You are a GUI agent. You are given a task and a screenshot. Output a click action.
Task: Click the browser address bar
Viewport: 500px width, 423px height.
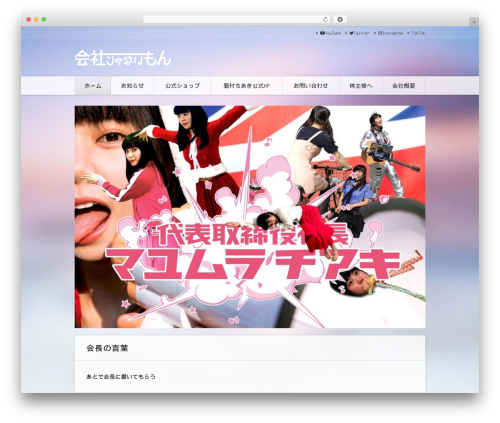tap(237, 20)
